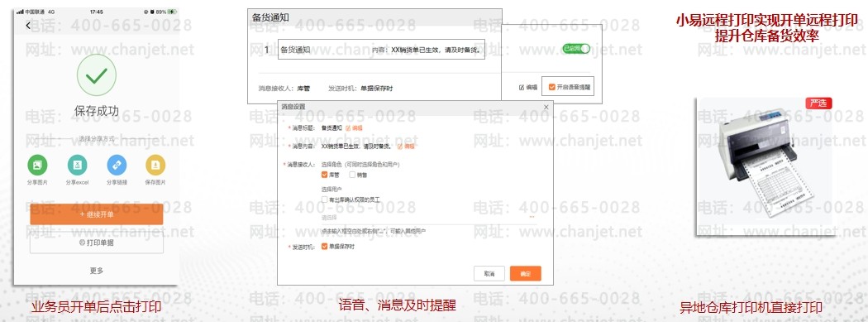The image size is (868, 322).
Task: Toggle the 已启用 switch off
Action: tap(575, 49)
